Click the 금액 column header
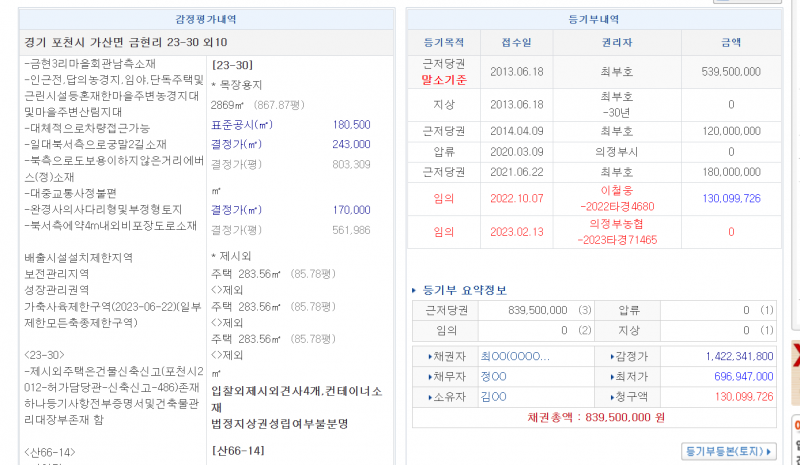The image size is (800, 465). click(x=731, y=43)
